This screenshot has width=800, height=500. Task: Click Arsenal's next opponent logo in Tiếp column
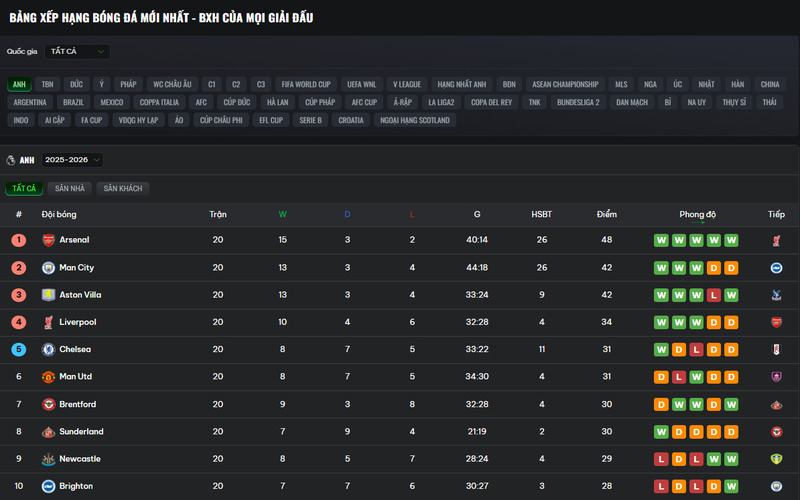tap(776, 241)
